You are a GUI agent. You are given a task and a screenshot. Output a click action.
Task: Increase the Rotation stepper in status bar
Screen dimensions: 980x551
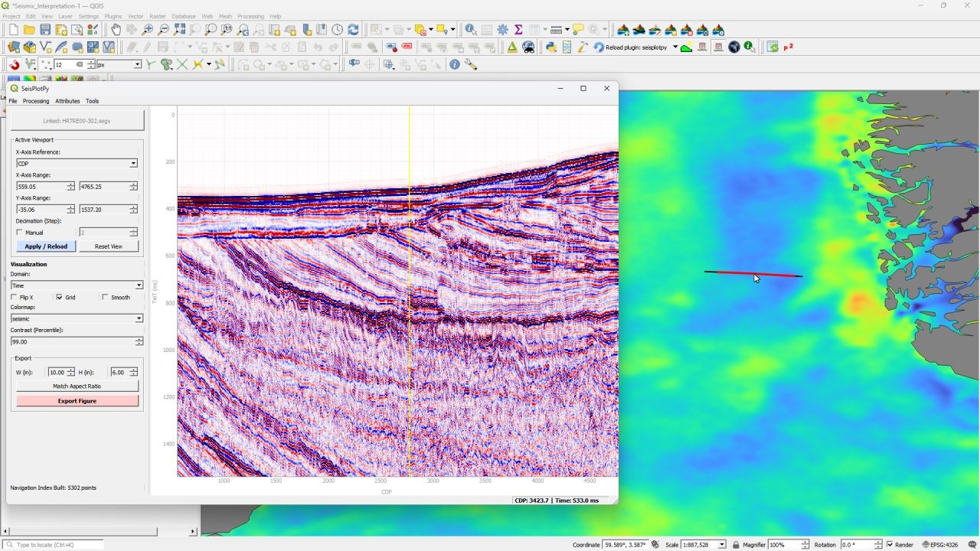click(879, 543)
